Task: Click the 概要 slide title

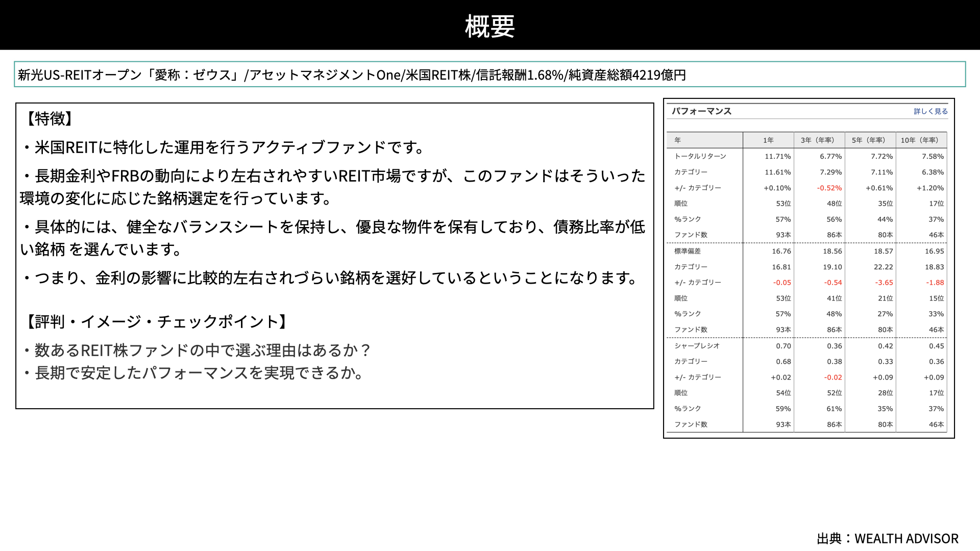Action: pyautogui.click(x=490, y=26)
